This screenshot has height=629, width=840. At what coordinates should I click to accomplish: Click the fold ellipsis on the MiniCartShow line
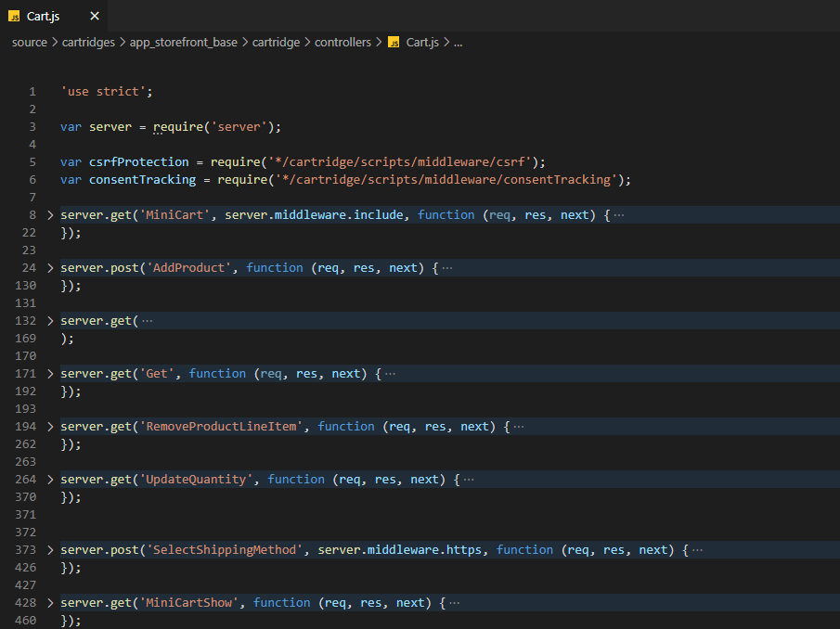454,603
